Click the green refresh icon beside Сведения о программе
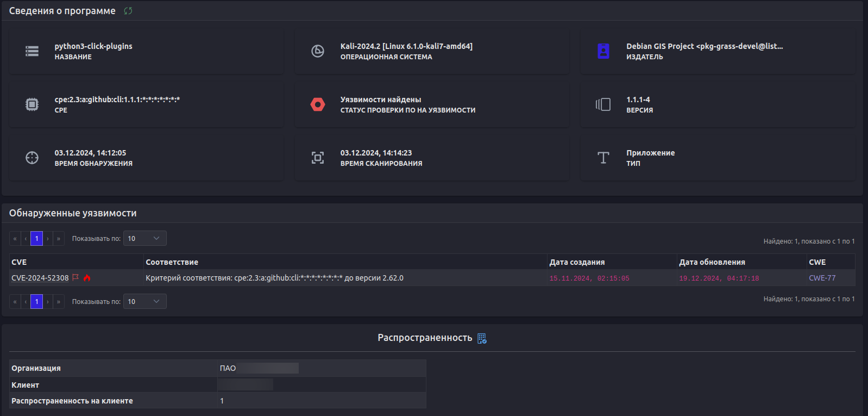 (128, 11)
